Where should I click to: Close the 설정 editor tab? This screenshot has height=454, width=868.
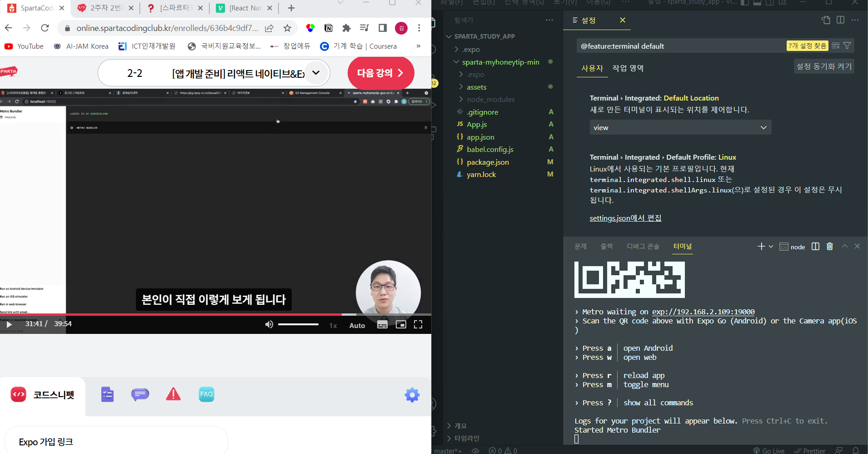(623, 20)
